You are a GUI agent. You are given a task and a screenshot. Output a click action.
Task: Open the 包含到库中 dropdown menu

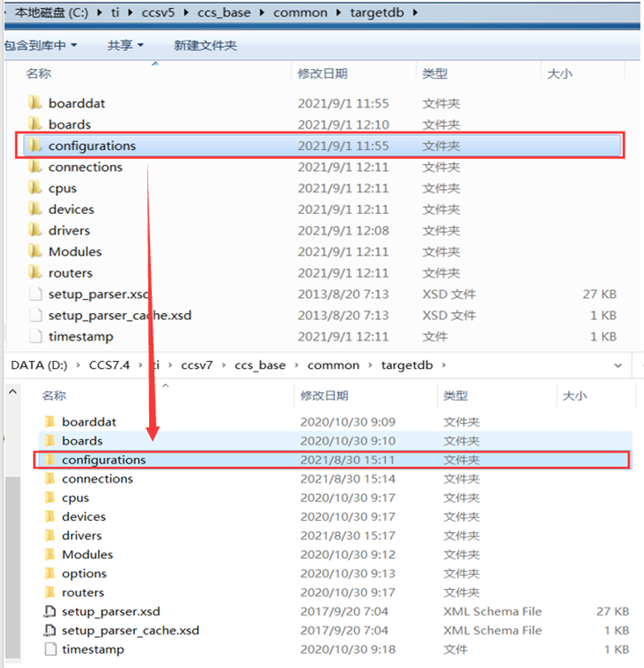coord(41,45)
